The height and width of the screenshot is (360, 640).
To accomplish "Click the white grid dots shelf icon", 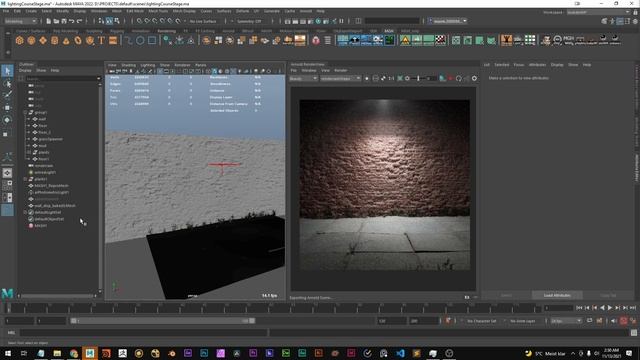I will (530, 40).
